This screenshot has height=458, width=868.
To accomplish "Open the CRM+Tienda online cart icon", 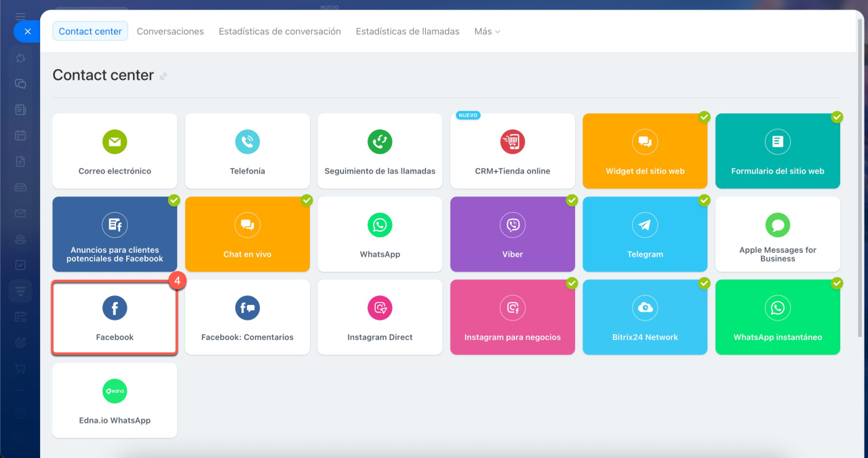I will 513,142.
